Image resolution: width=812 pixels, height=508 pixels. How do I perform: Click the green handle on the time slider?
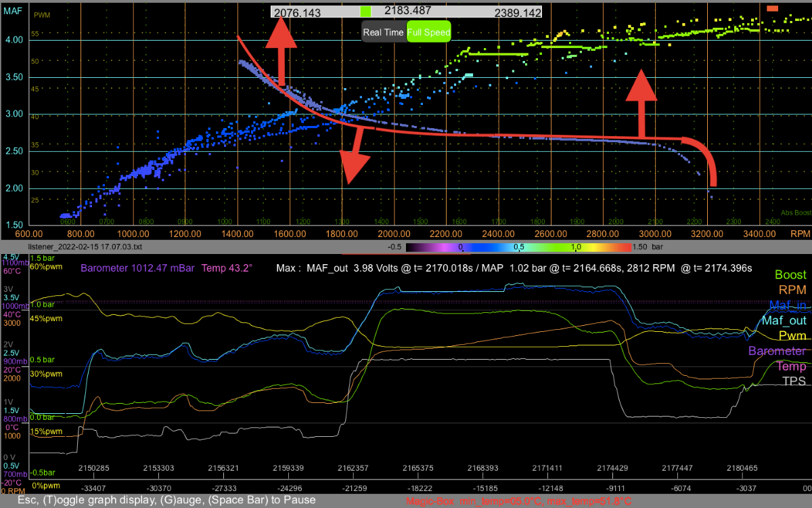pyautogui.click(x=365, y=12)
